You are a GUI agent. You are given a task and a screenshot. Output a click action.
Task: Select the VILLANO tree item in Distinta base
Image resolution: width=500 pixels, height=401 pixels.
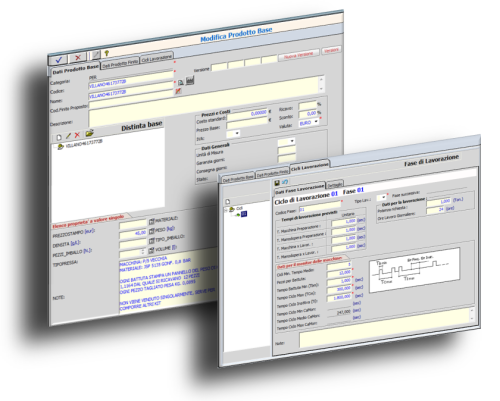pos(83,144)
